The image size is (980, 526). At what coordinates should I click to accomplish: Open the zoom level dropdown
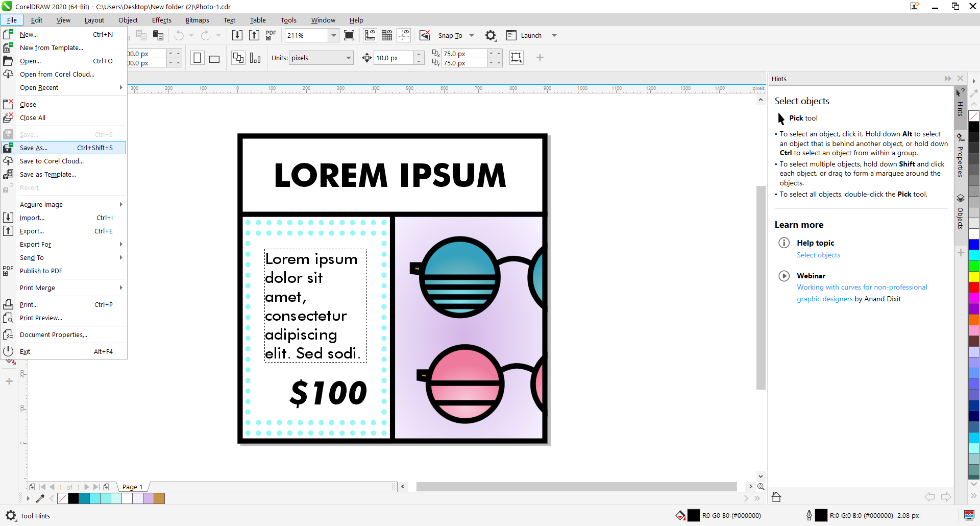tap(333, 35)
